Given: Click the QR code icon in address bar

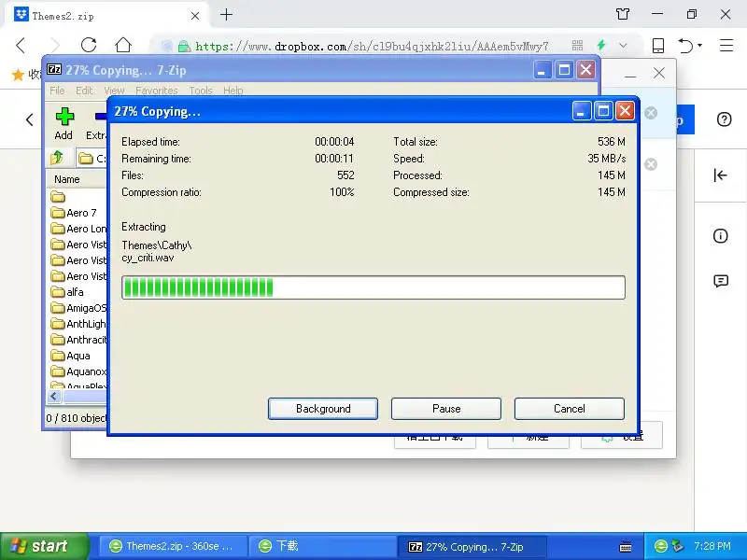Looking at the screenshot, I should pos(577,46).
